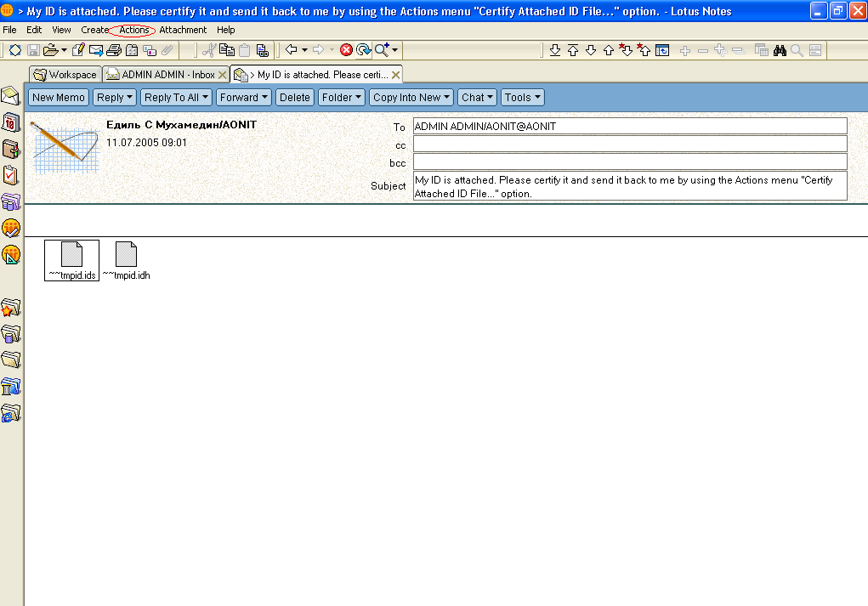Screen dimensions: 868x606
Task: Open Domino Designer icon in bookmark bar
Action: [x=10, y=255]
